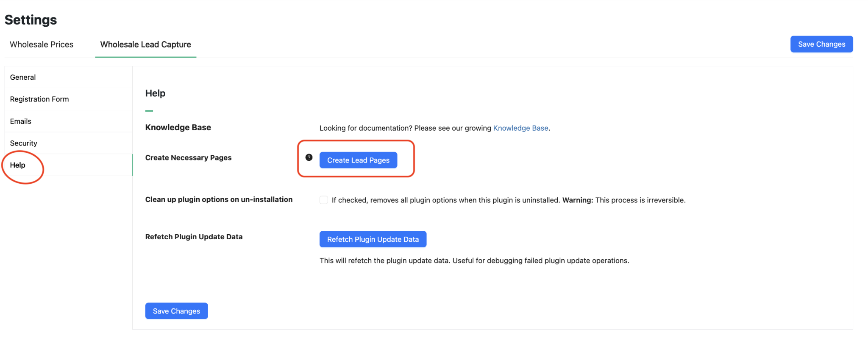Select the Wholesale Lead Capture tab

tap(145, 45)
